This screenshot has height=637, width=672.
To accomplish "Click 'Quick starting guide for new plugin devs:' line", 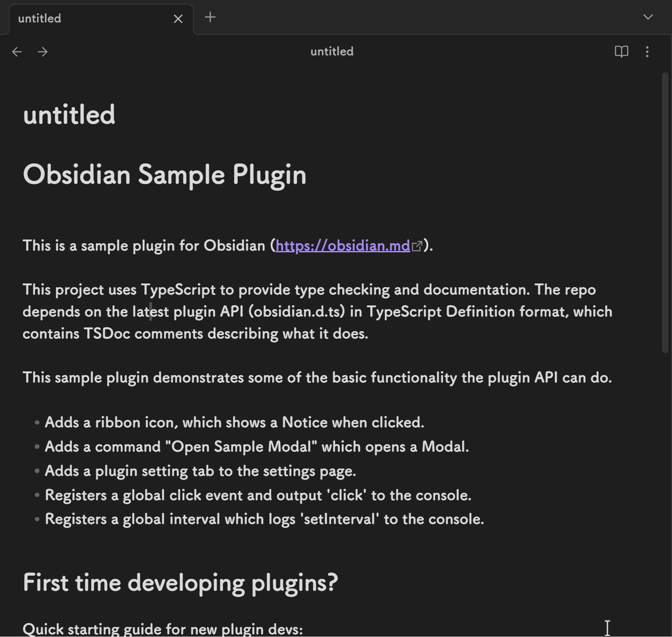I will (x=163, y=629).
